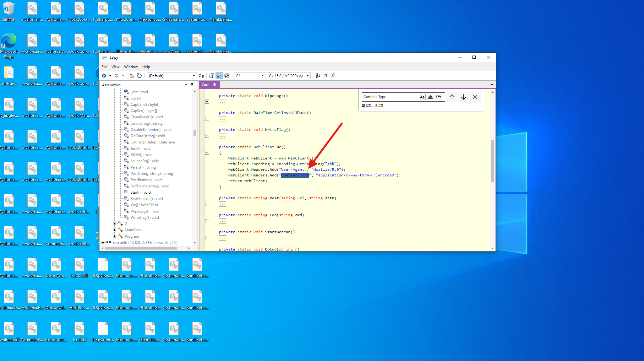Toggle regular expression search option
Viewport: 644px width, 361px height.
tap(439, 97)
